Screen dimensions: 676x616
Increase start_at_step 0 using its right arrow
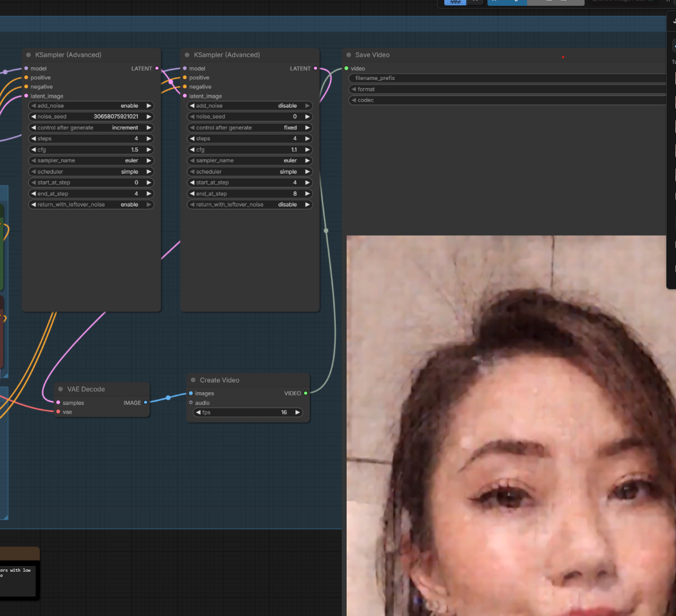coord(149,182)
